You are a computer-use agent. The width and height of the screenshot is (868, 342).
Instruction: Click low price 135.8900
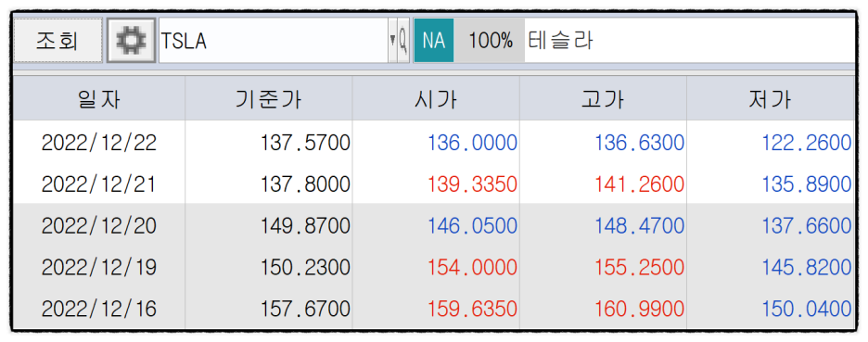[x=807, y=184]
